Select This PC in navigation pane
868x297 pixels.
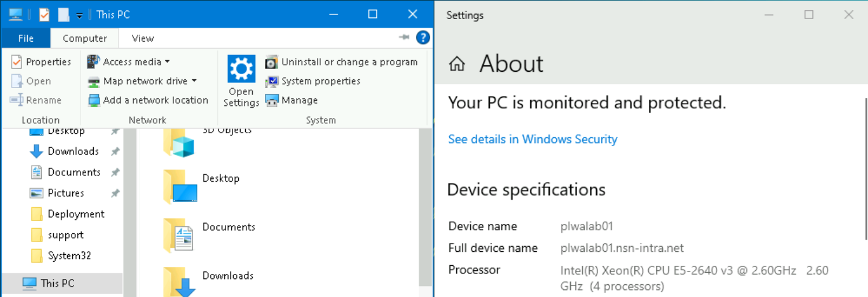coord(57,283)
